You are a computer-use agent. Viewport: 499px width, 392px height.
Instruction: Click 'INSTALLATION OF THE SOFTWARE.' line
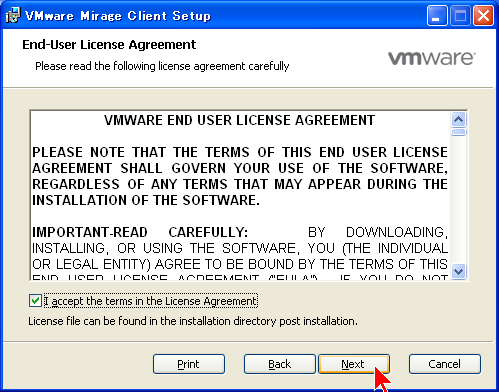click(x=146, y=200)
